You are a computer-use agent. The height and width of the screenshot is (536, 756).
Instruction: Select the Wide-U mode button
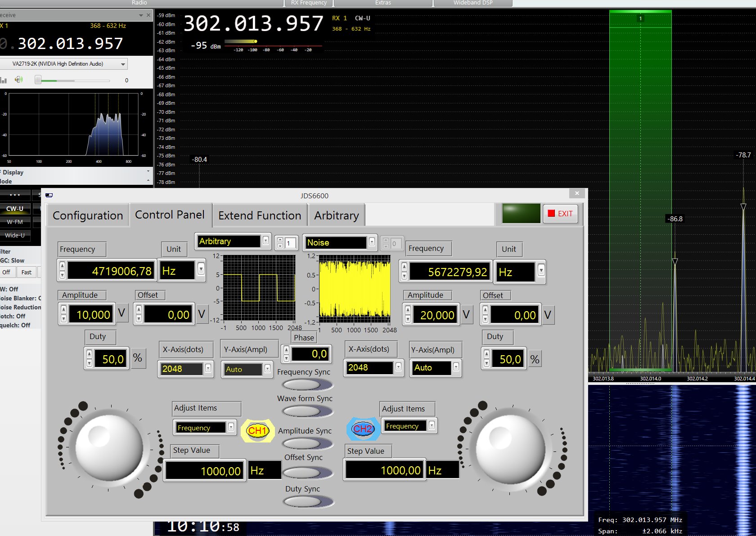15,235
